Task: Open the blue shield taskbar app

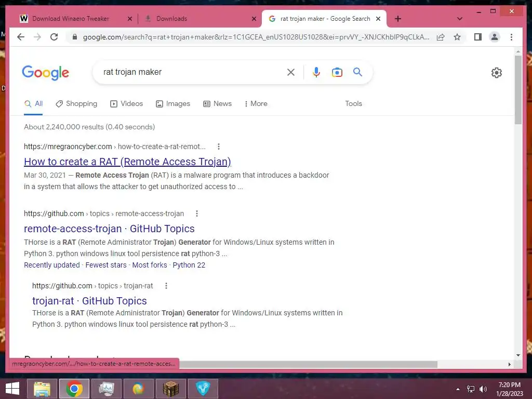Action: click(x=203, y=389)
